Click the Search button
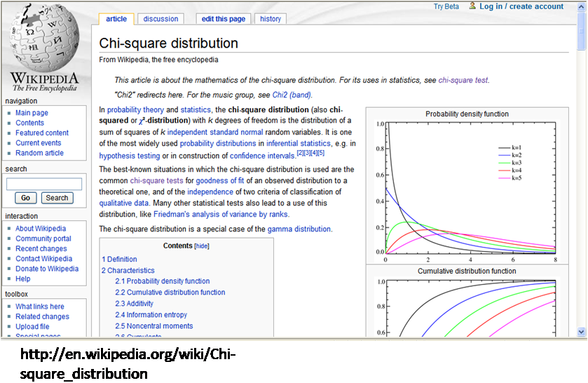The width and height of the screenshot is (588, 383). [57, 198]
